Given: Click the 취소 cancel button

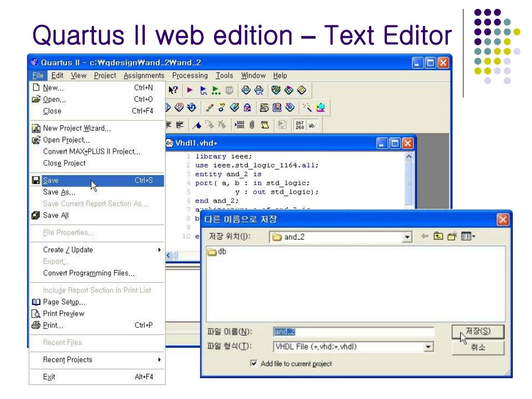Looking at the screenshot, I should pos(478,348).
